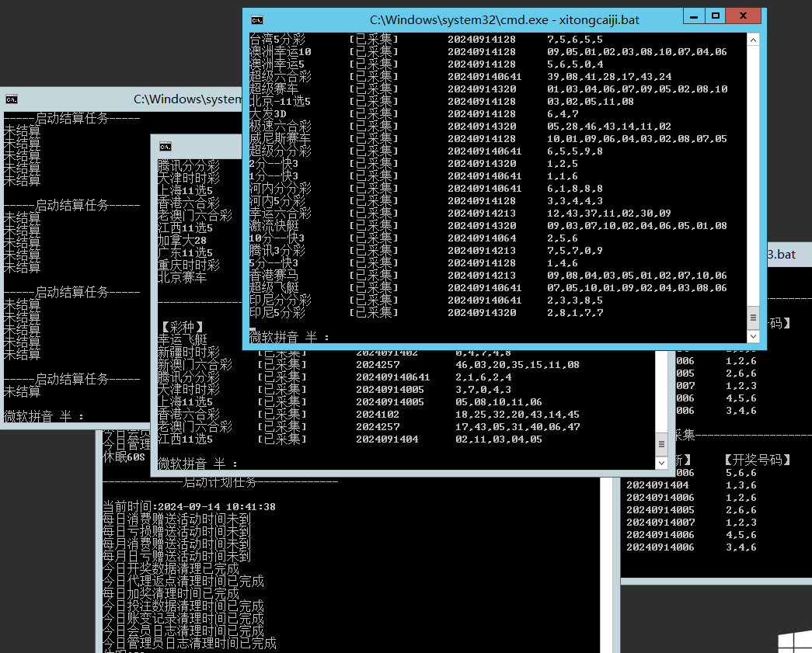Maximize the xitongcaiji.bat console window

717,16
